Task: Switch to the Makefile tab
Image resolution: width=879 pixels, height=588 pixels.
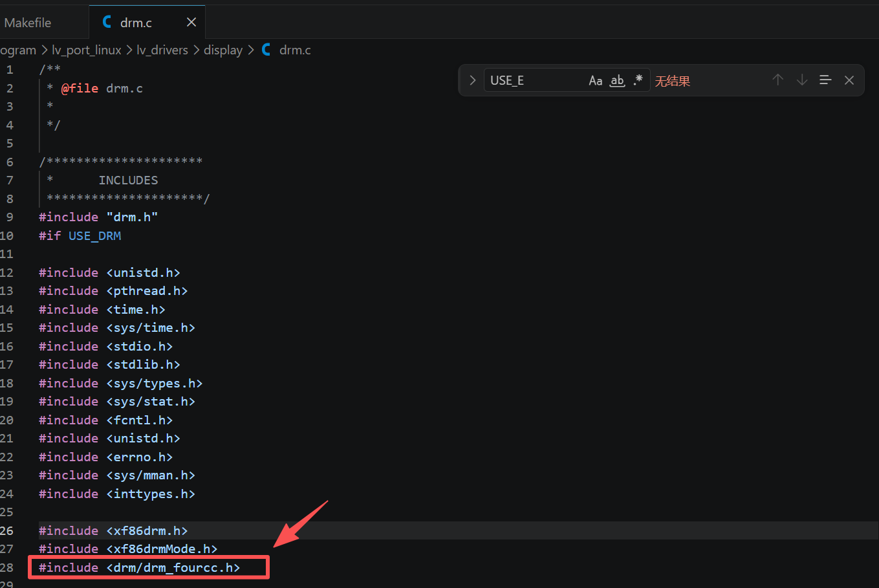Action: point(28,23)
